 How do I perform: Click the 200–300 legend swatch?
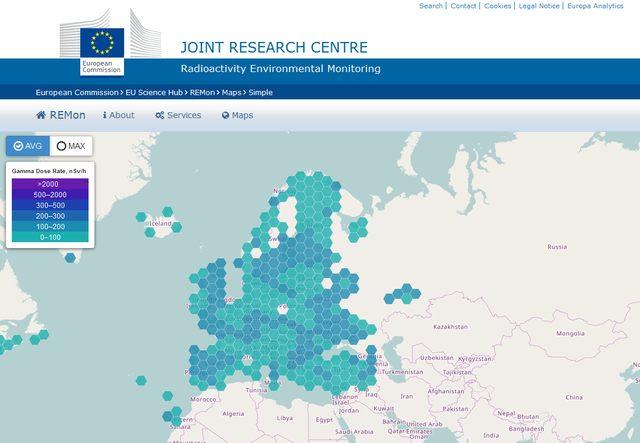pyautogui.click(x=50, y=216)
